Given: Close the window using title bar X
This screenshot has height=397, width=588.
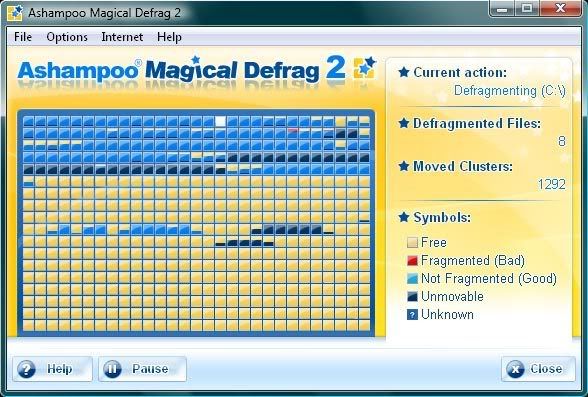Looking at the screenshot, I should click(561, 9).
